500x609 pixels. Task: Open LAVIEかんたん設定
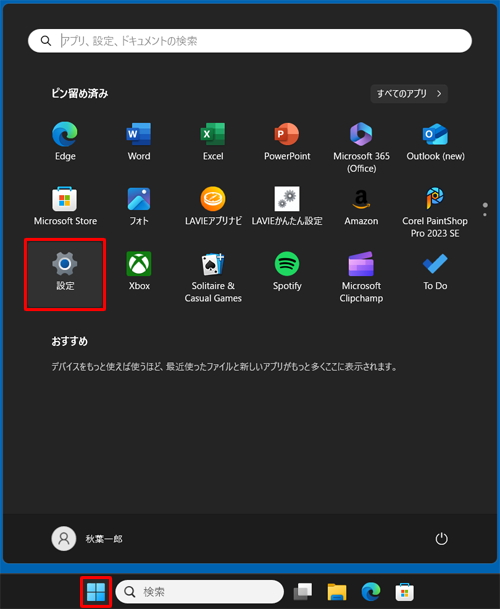[287, 206]
